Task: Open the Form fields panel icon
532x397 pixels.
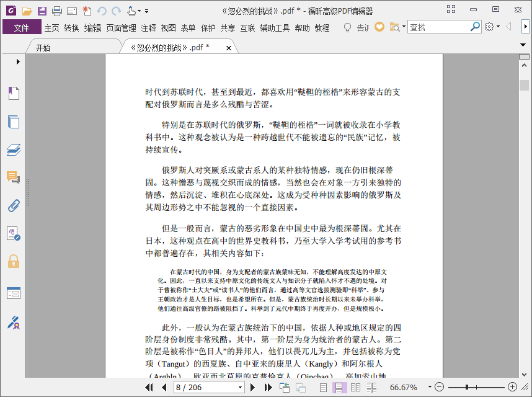Action: (14, 293)
